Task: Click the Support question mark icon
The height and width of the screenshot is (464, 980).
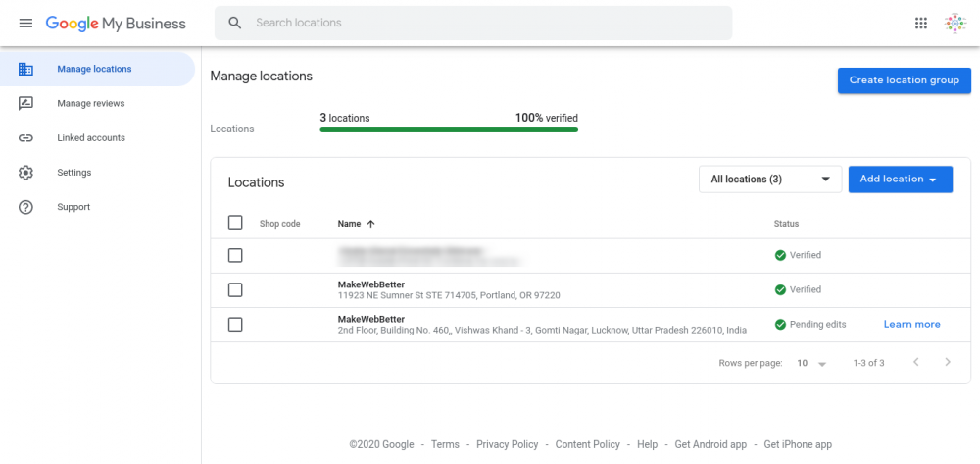Action: [x=26, y=207]
